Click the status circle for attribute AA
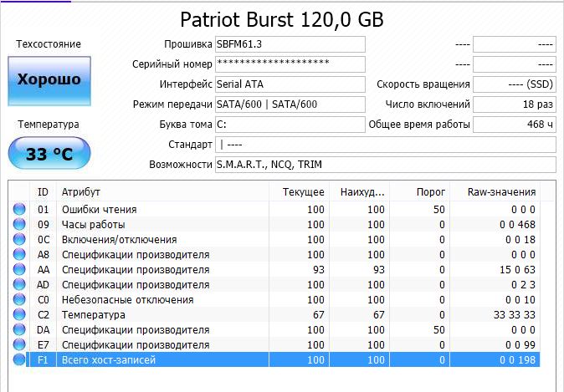This screenshot has width=564, height=392. (19, 269)
